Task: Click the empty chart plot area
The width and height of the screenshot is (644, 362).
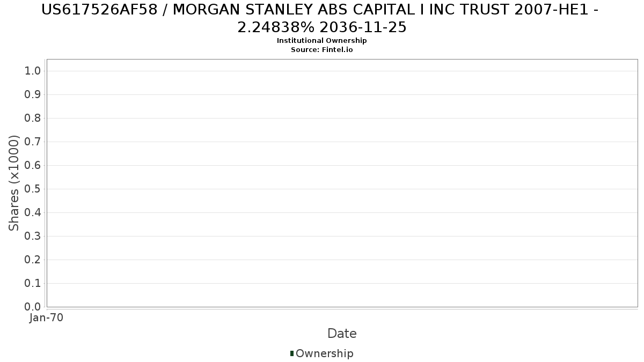Action: click(342, 183)
